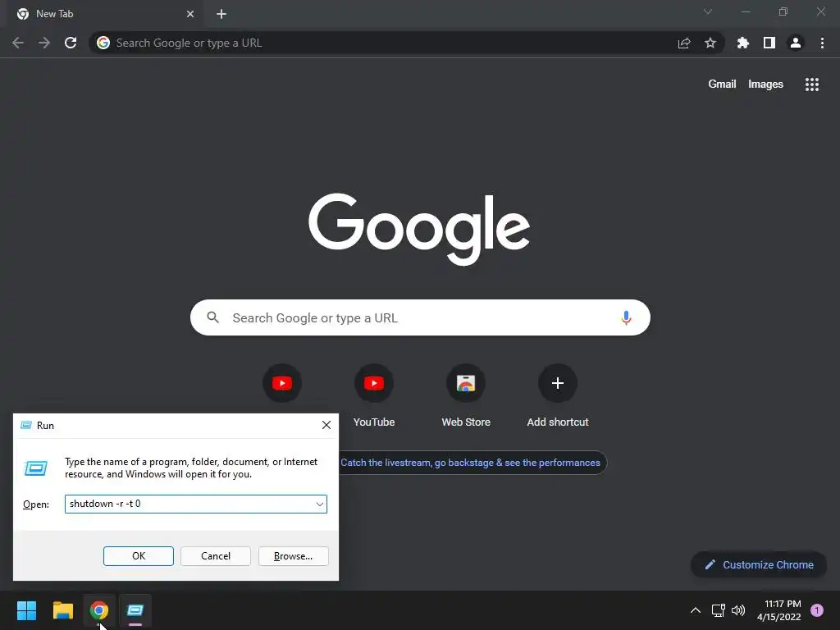Open network status icon in system tray
This screenshot has width=840, height=630.
pos(718,610)
